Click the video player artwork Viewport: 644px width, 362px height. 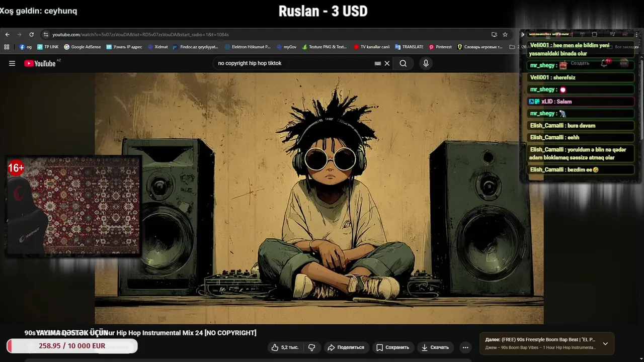tap(319, 198)
